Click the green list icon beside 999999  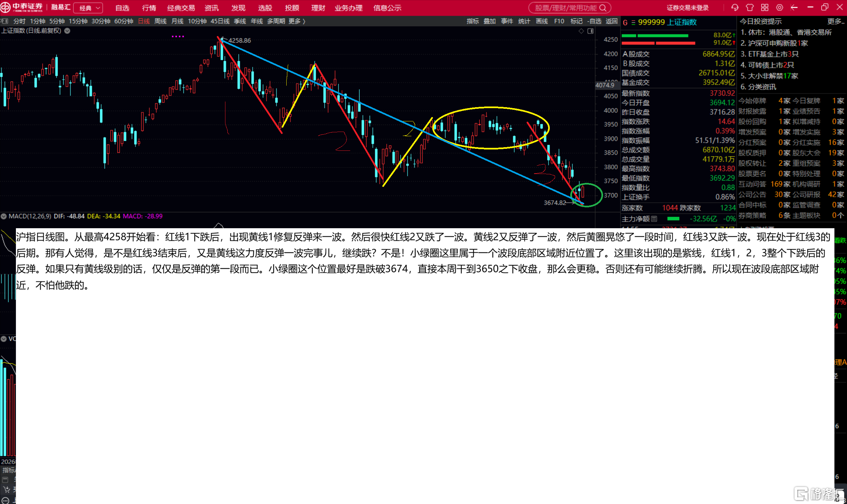(633, 22)
